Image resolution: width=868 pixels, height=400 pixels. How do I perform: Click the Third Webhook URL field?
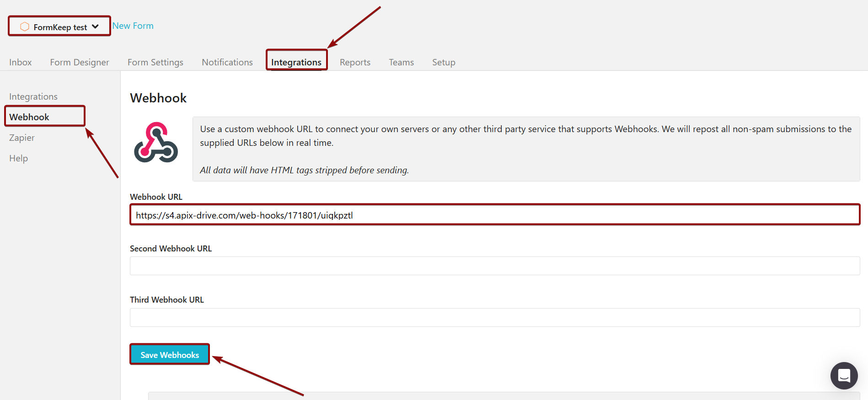click(495, 317)
